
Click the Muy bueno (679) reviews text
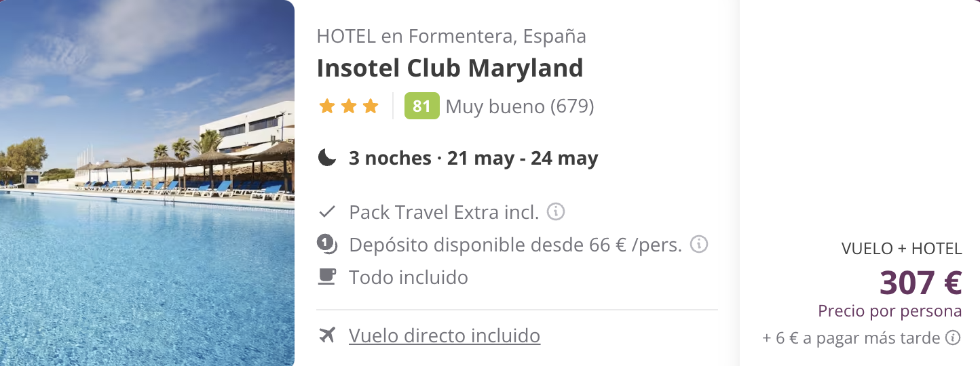[x=520, y=107]
